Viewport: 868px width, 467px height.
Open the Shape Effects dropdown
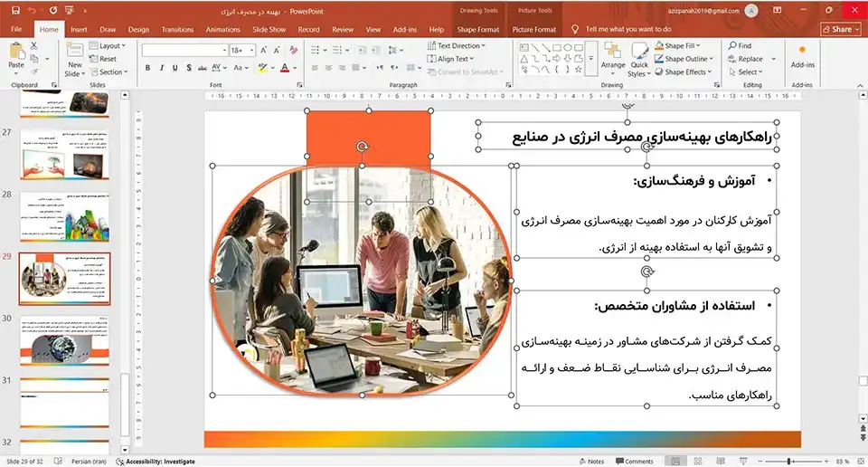coord(684,72)
